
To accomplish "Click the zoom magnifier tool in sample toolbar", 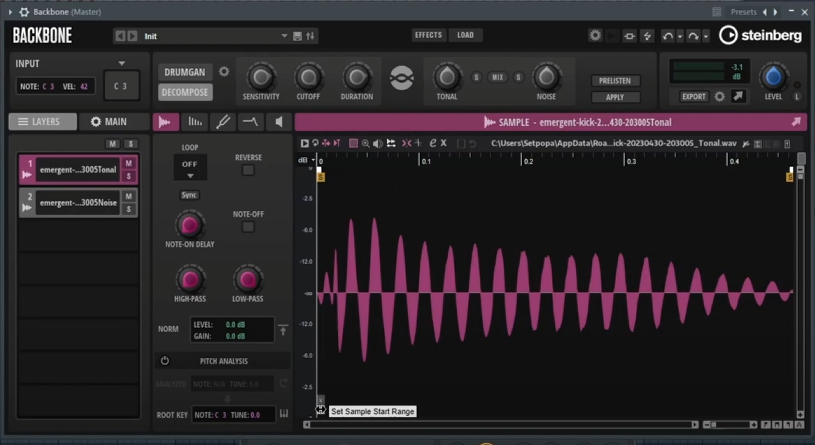I will pos(365,143).
